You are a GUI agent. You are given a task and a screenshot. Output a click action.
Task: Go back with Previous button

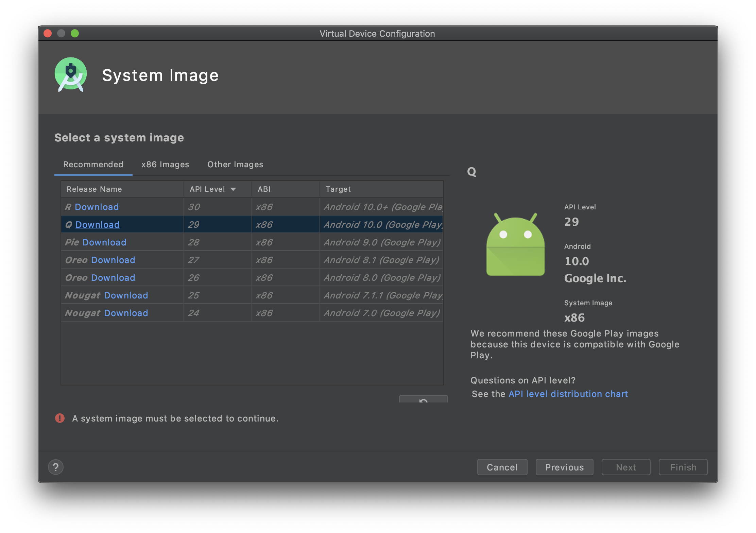(564, 467)
